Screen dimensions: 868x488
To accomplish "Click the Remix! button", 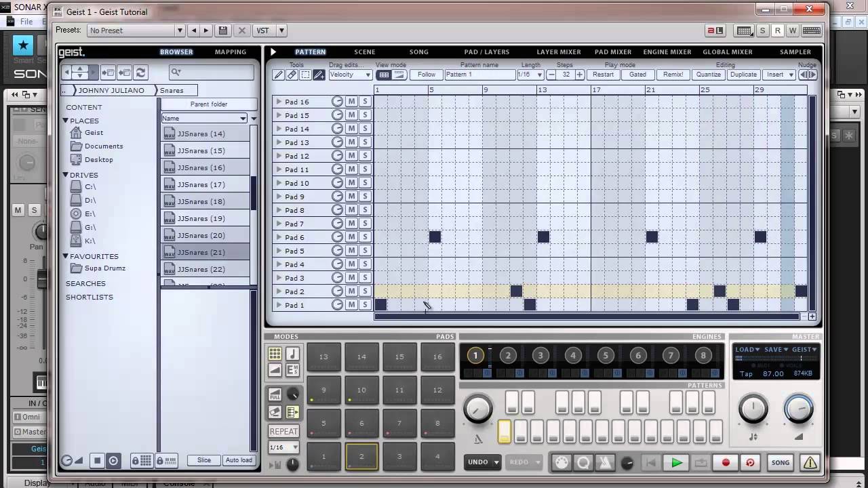I will point(673,75).
